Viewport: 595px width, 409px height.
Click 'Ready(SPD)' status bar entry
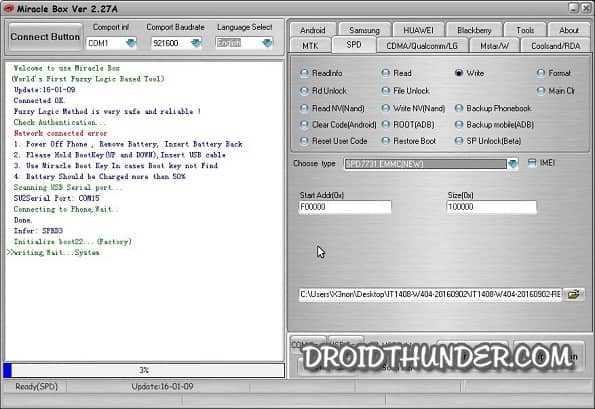(x=36, y=387)
